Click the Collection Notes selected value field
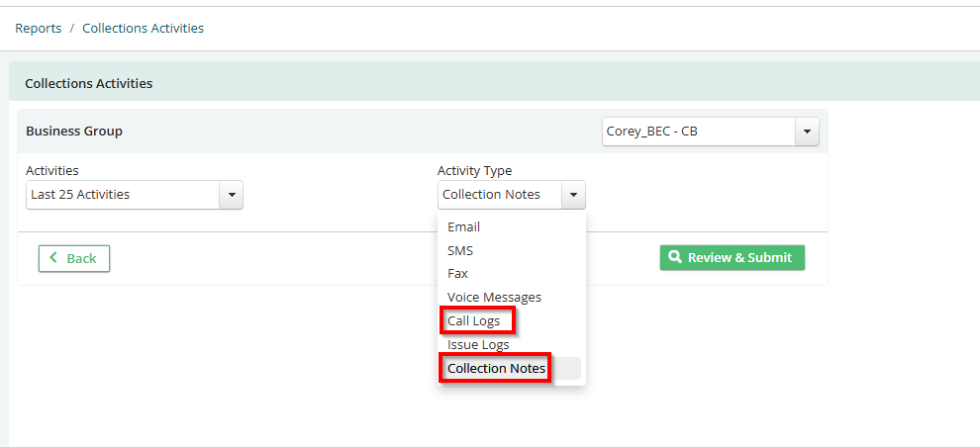 (500, 195)
